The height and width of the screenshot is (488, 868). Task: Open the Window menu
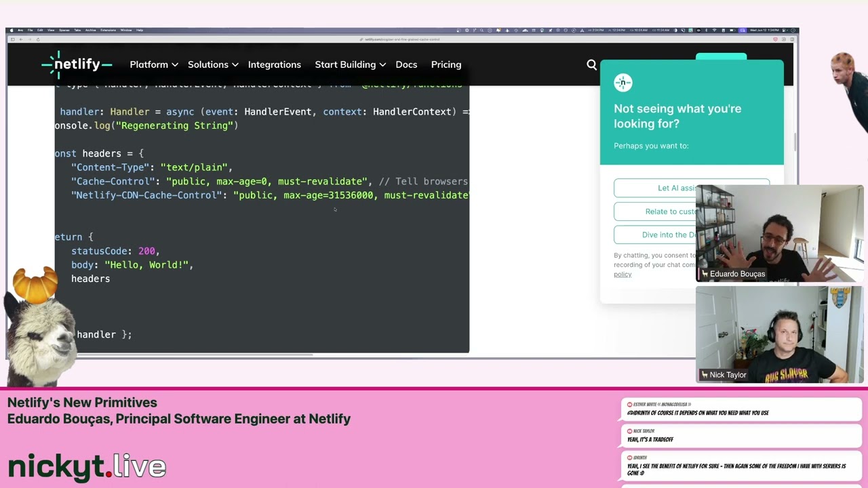(x=126, y=30)
